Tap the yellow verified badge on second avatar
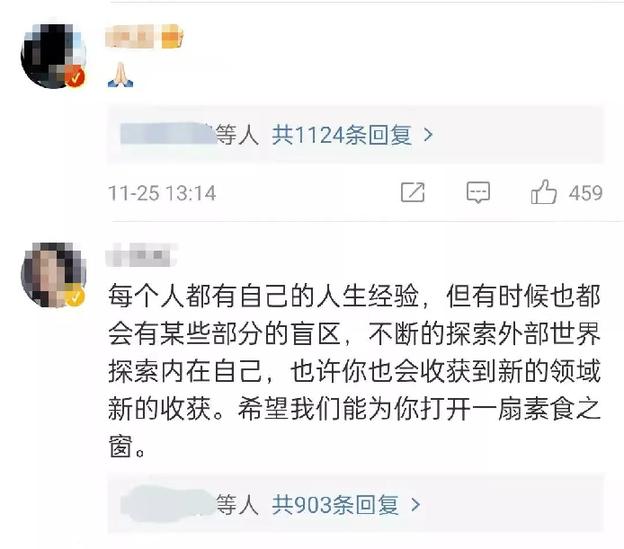The height and width of the screenshot is (549, 624). click(x=75, y=296)
